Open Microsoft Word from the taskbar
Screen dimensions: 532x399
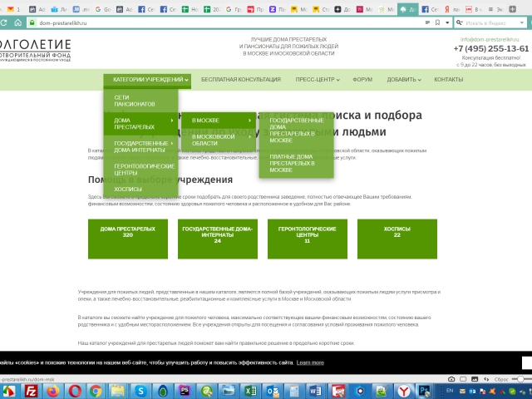point(316,390)
